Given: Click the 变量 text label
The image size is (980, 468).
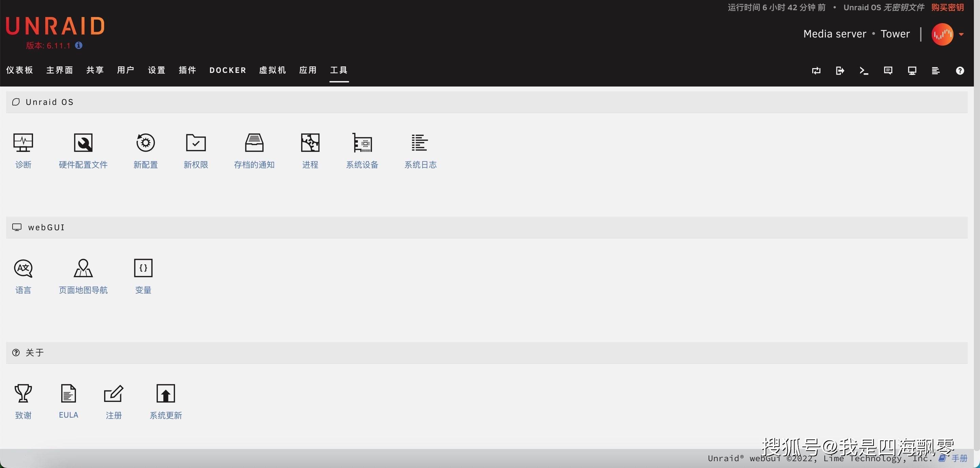Looking at the screenshot, I should tap(143, 290).
